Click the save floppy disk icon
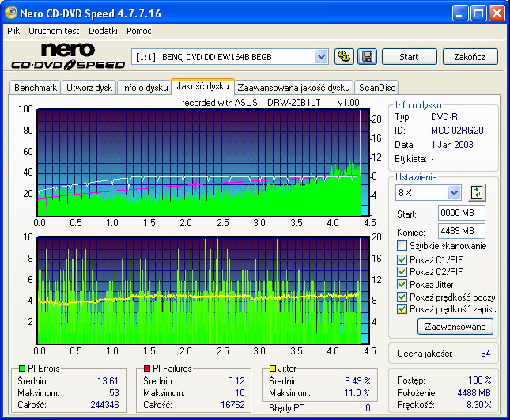Image resolution: width=510 pixels, height=420 pixels. pyautogui.click(x=367, y=57)
